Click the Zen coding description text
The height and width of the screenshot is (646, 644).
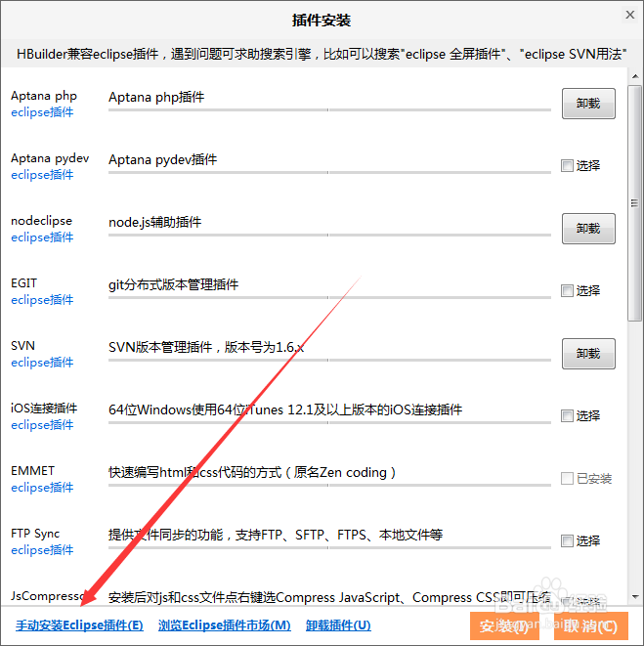coord(252,473)
